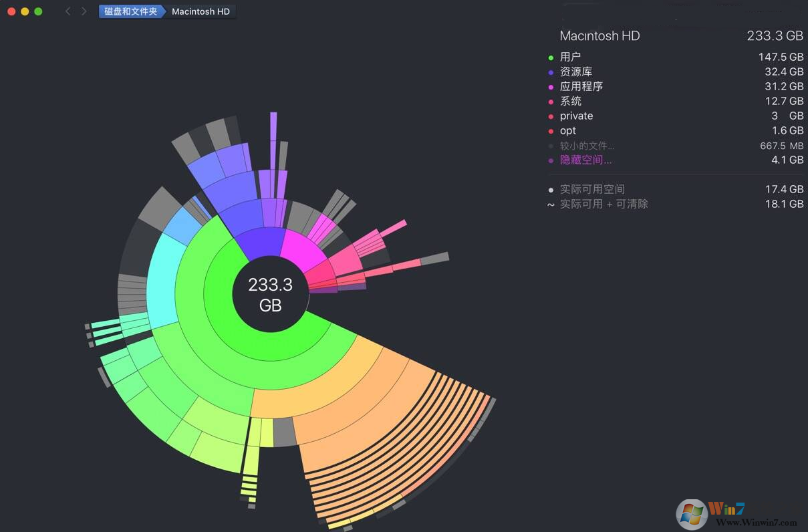Click the pink dot beside 系统

coord(551,101)
